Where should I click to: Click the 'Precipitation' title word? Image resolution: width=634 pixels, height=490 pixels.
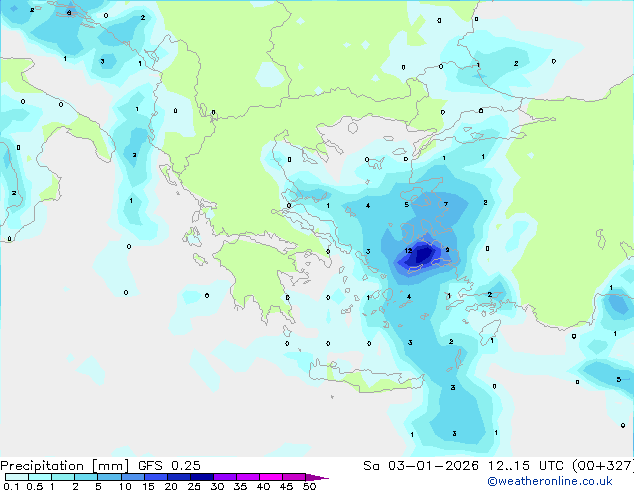42,466
